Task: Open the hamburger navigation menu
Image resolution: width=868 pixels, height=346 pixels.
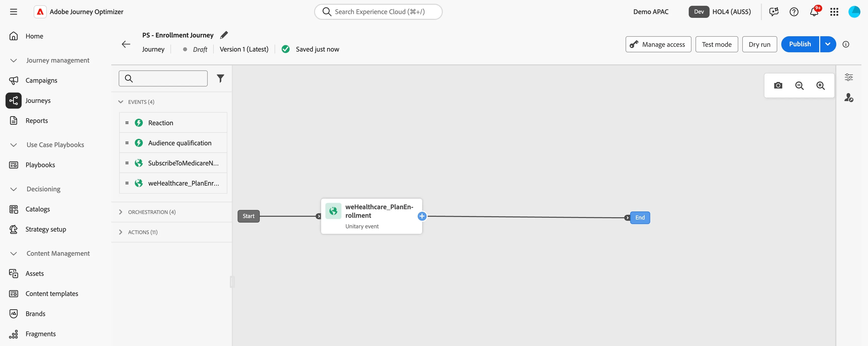Action: [x=14, y=12]
